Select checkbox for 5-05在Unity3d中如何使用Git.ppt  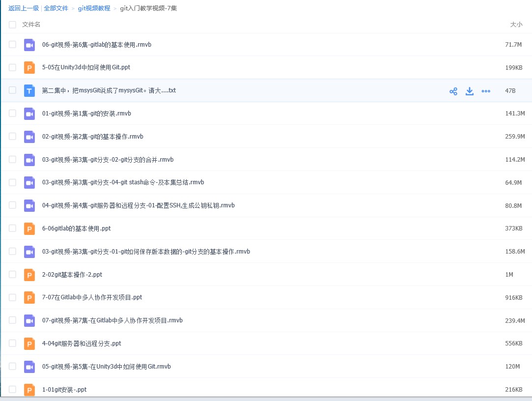pos(13,67)
